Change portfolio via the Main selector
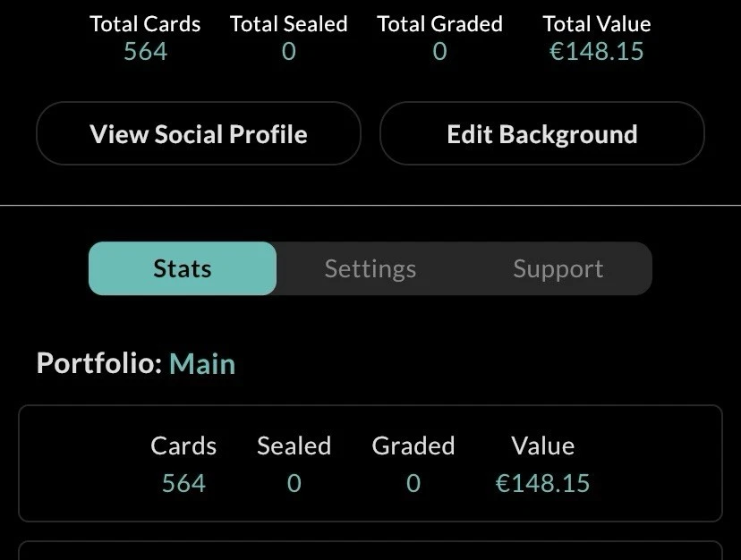This screenshot has height=560, width=741. click(x=202, y=364)
